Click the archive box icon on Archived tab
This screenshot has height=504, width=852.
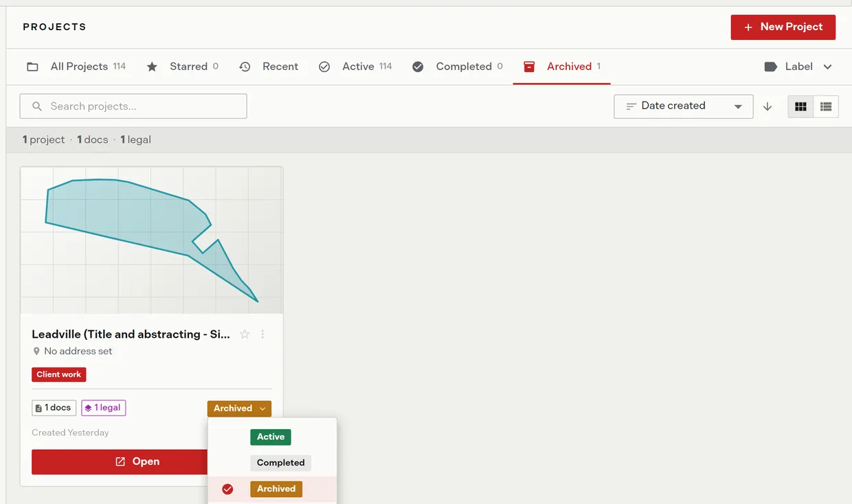coord(529,67)
